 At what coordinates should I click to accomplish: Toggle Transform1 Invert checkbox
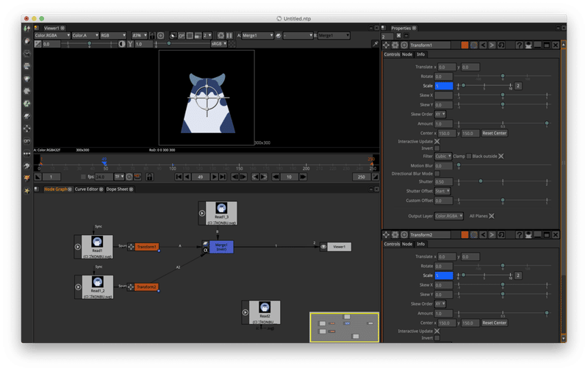pos(437,148)
